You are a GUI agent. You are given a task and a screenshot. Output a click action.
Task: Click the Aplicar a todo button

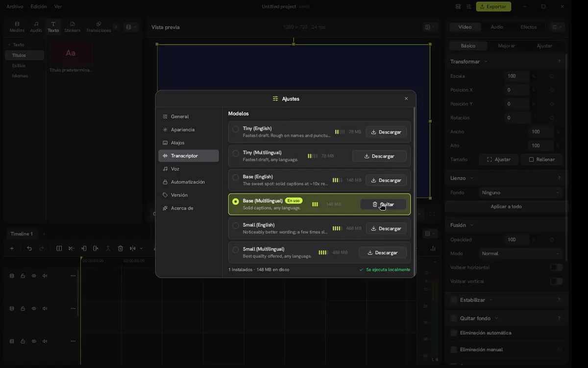tap(506, 207)
